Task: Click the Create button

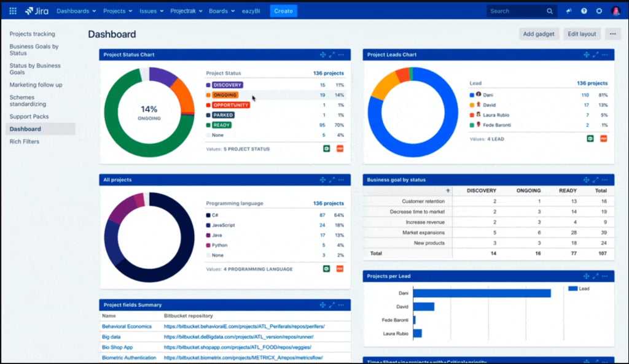Action: coord(283,10)
